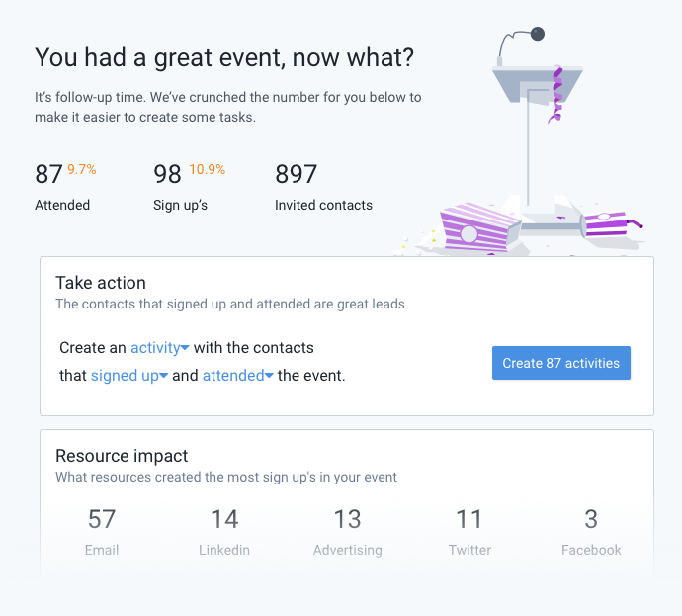Choose the Advertising resource stat

coord(348,532)
